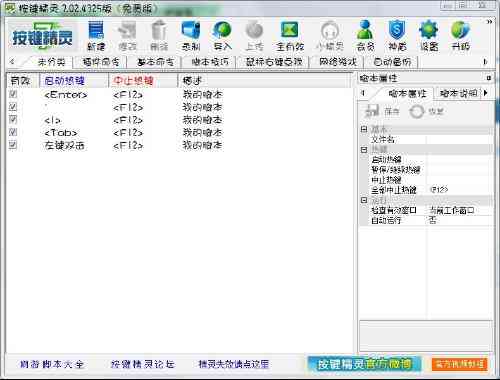The image size is (500, 380).
Task: Click the 精灵失效请点这里 link
Action: 233,364
